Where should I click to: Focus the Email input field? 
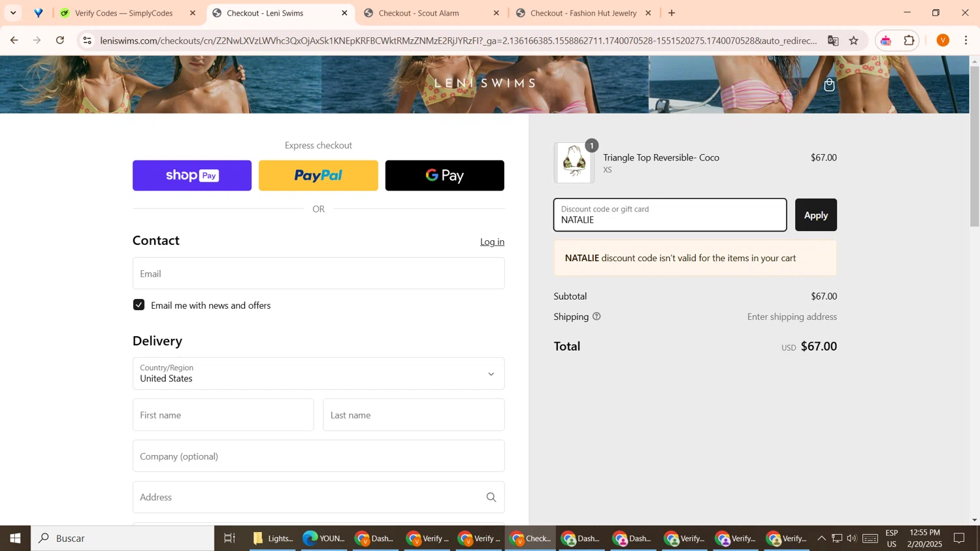(x=318, y=274)
